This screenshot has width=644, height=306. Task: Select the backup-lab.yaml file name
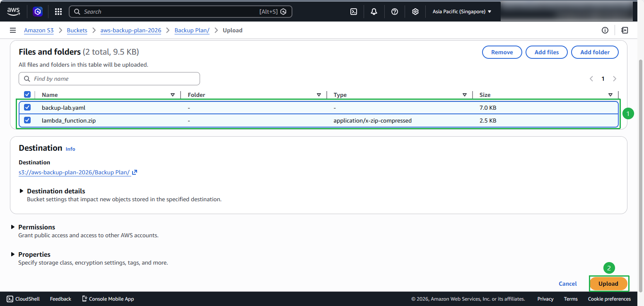[x=63, y=108]
